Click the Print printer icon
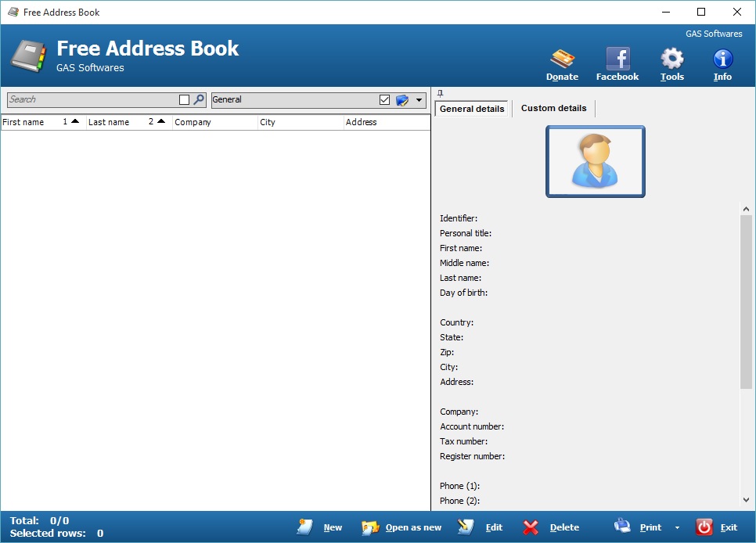This screenshot has height=543, width=756. [x=622, y=526]
